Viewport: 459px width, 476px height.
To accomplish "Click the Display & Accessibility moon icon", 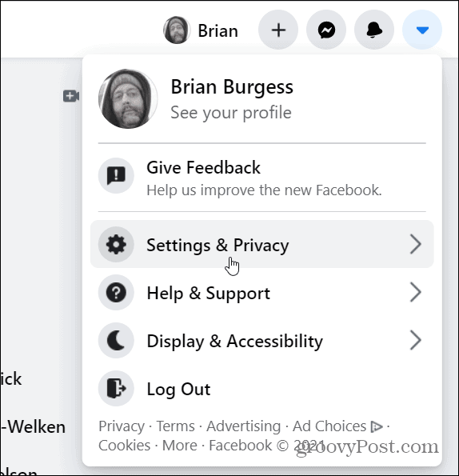I will click(116, 340).
